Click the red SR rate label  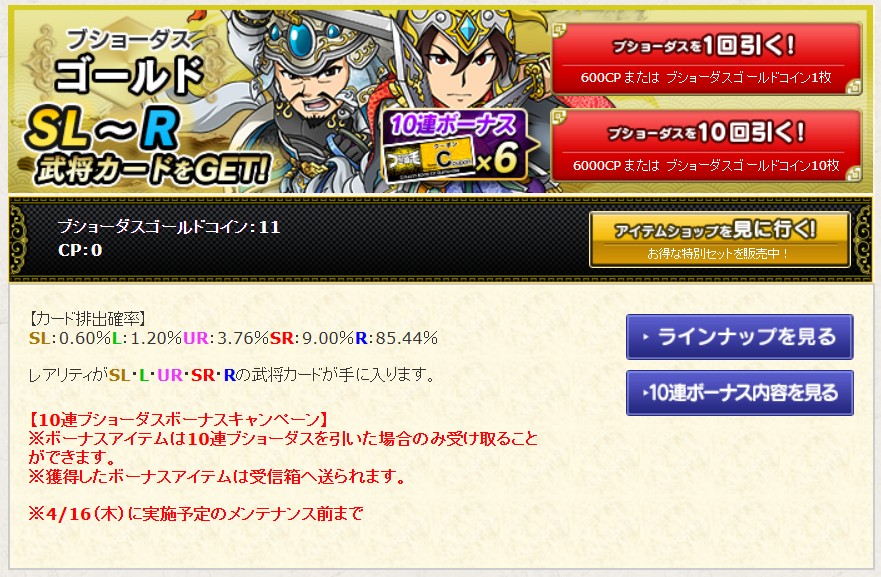click(x=282, y=338)
